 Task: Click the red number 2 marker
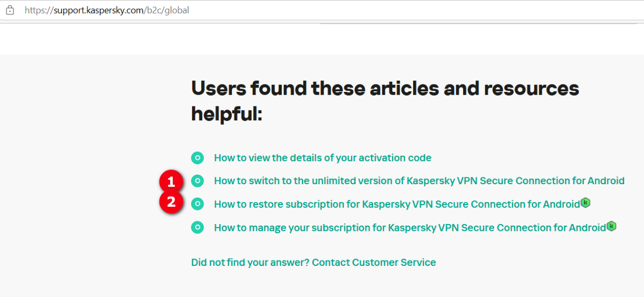coord(171,202)
